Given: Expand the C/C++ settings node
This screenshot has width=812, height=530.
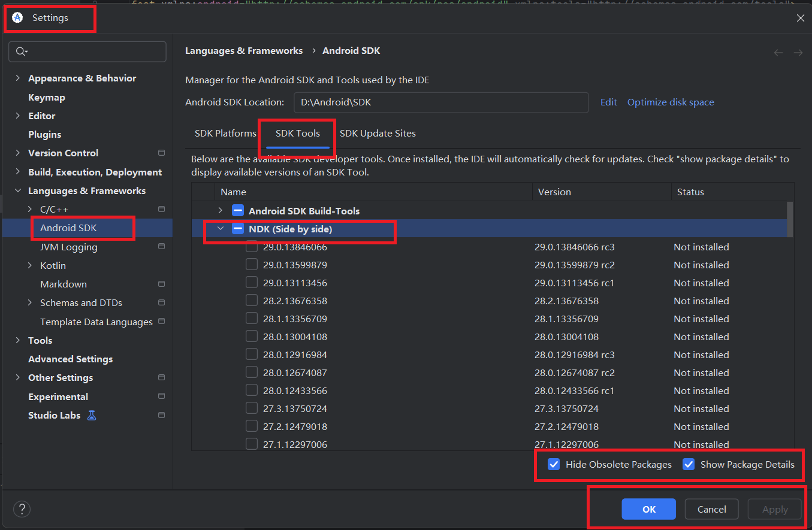Looking at the screenshot, I should point(30,209).
